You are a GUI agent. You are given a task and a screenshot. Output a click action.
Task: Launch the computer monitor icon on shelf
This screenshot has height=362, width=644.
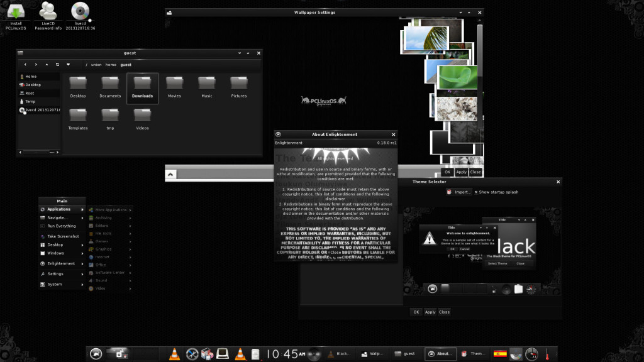click(223, 354)
